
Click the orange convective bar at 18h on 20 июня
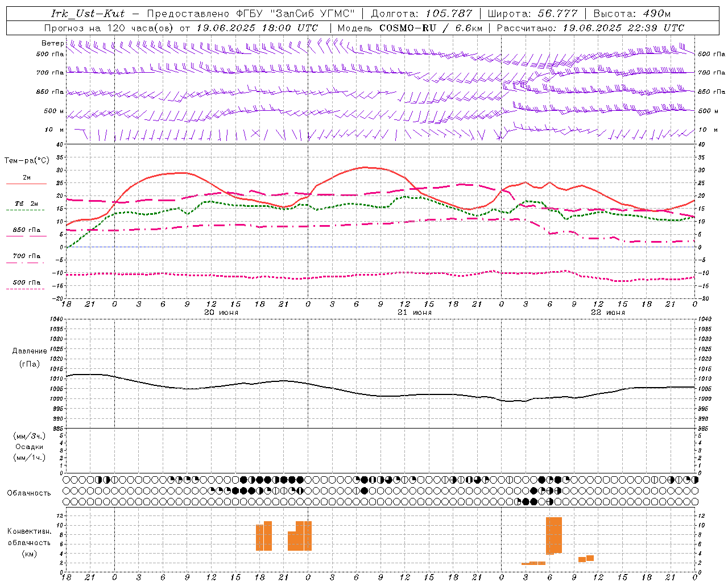(260, 538)
